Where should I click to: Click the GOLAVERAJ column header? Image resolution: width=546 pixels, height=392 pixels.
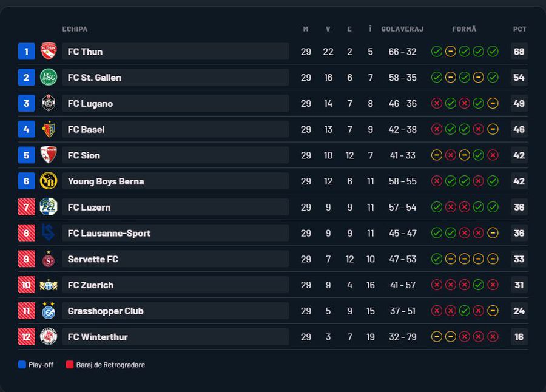pos(402,29)
